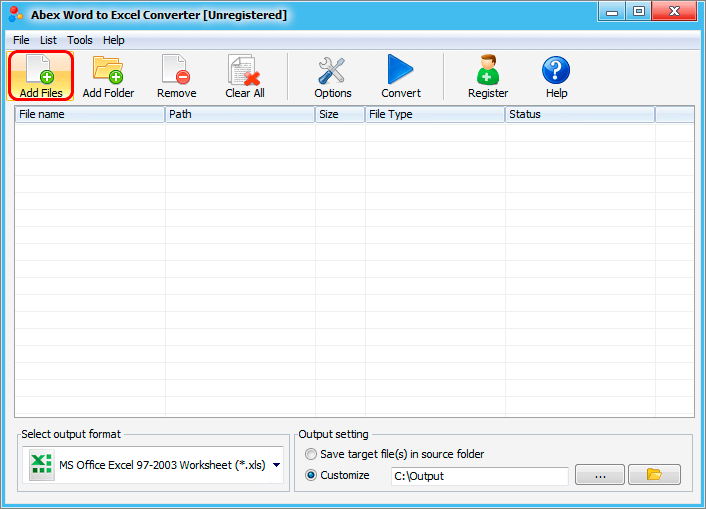Open output folder with yellow folder button
This screenshot has width=706, height=509.
pyautogui.click(x=654, y=475)
